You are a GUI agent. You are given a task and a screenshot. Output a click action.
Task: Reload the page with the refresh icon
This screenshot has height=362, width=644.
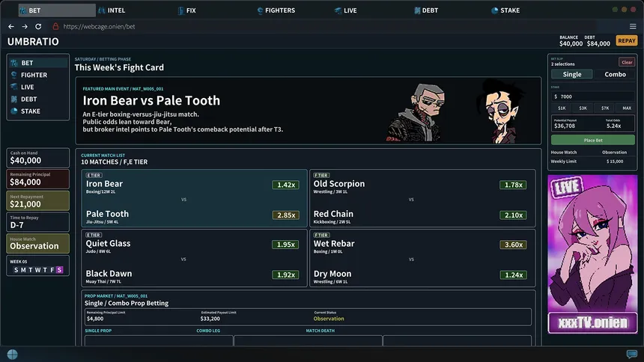click(38, 26)
